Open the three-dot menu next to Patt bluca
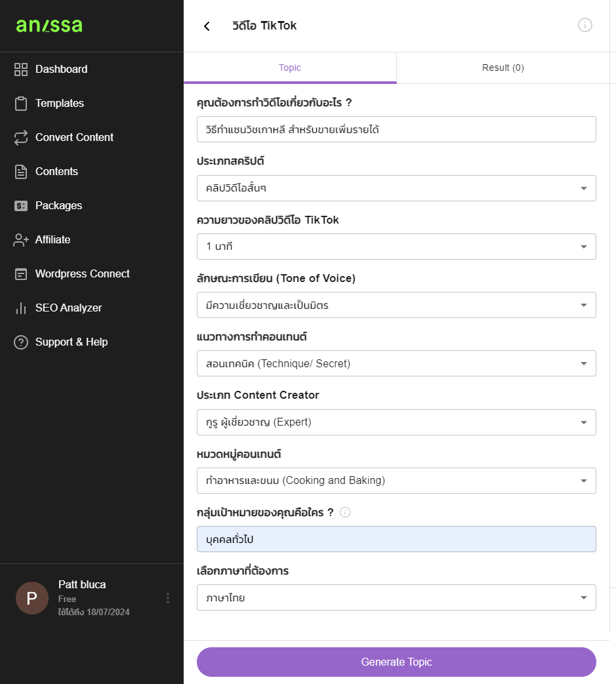The height and width of the screenshot is (684, 616). pyautogui.click(x=167, y=598)
